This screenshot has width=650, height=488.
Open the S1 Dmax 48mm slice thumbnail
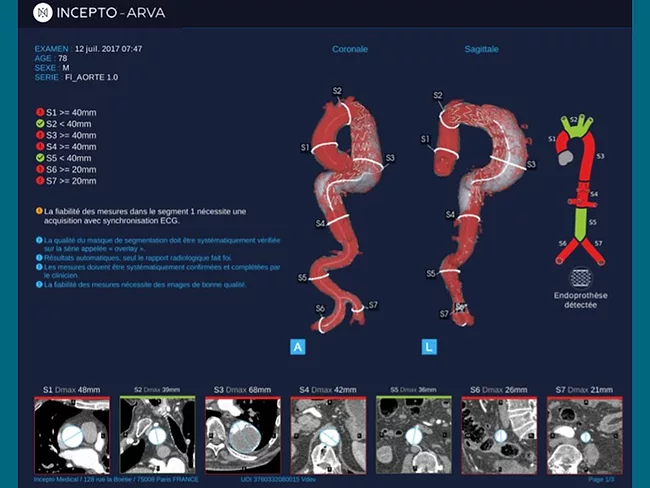click(x=70, y=434)
